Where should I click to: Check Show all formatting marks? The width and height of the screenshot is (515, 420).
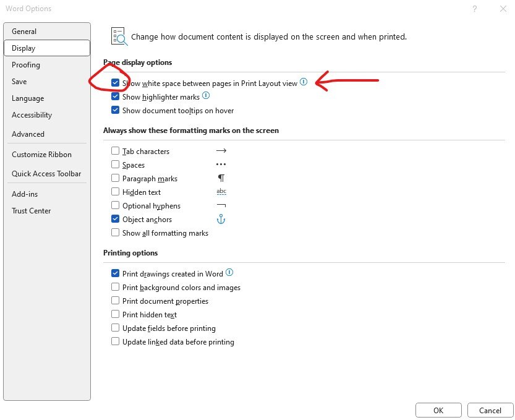point(115,233)
